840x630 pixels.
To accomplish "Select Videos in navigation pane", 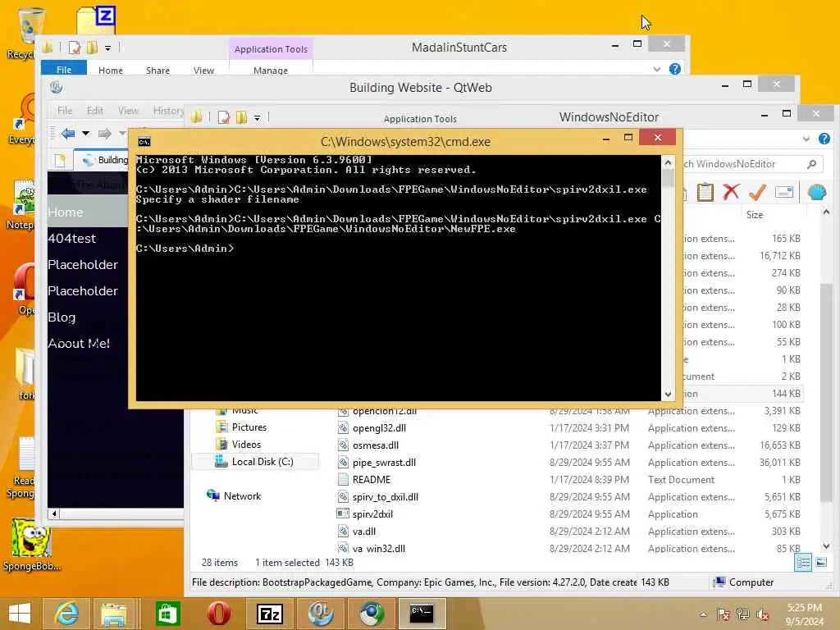I will [x=239, y=444].
